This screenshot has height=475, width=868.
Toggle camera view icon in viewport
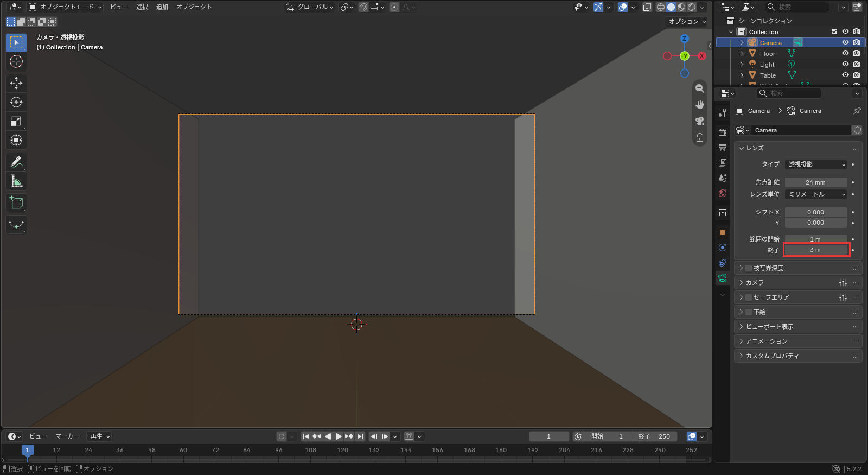click(700, 121)
